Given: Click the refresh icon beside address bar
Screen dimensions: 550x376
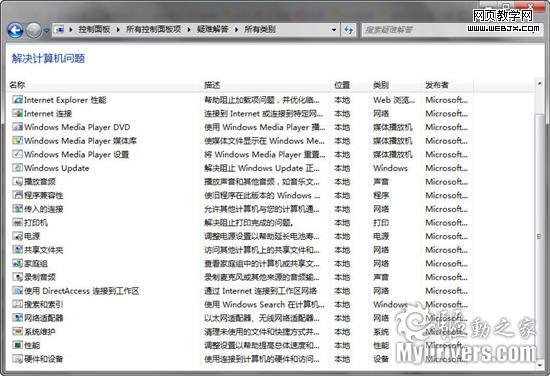Looking at the screenshot, I should [348, 30].
